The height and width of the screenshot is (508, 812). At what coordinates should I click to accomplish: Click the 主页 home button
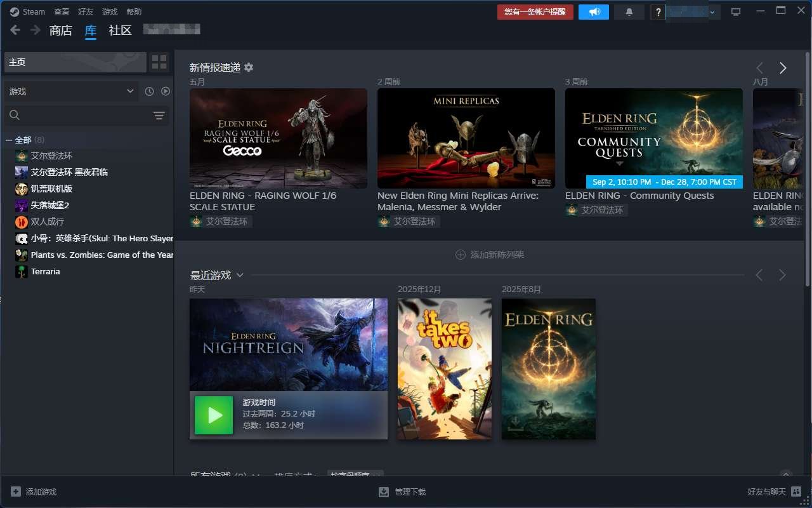point(75,62)
